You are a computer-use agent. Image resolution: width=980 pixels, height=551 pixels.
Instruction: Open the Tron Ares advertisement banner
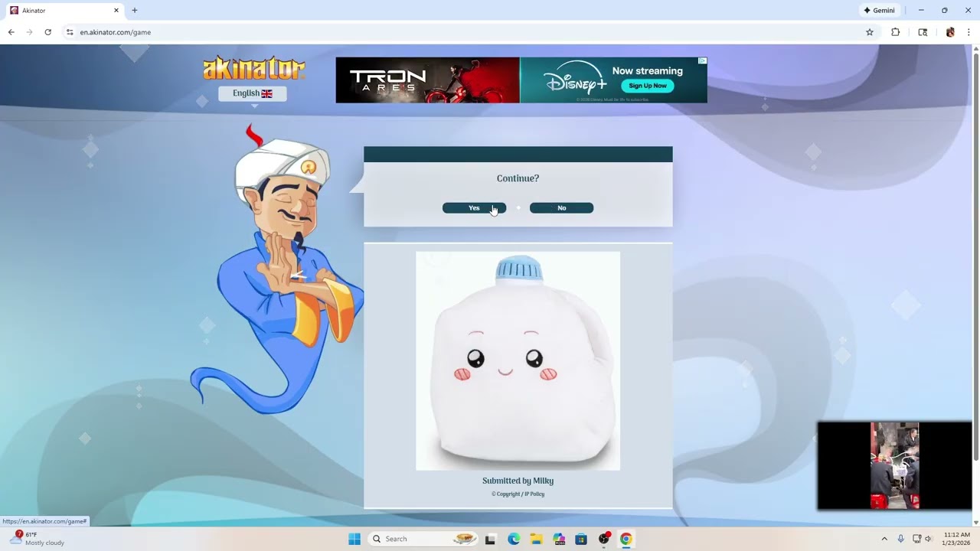[427, 80]
